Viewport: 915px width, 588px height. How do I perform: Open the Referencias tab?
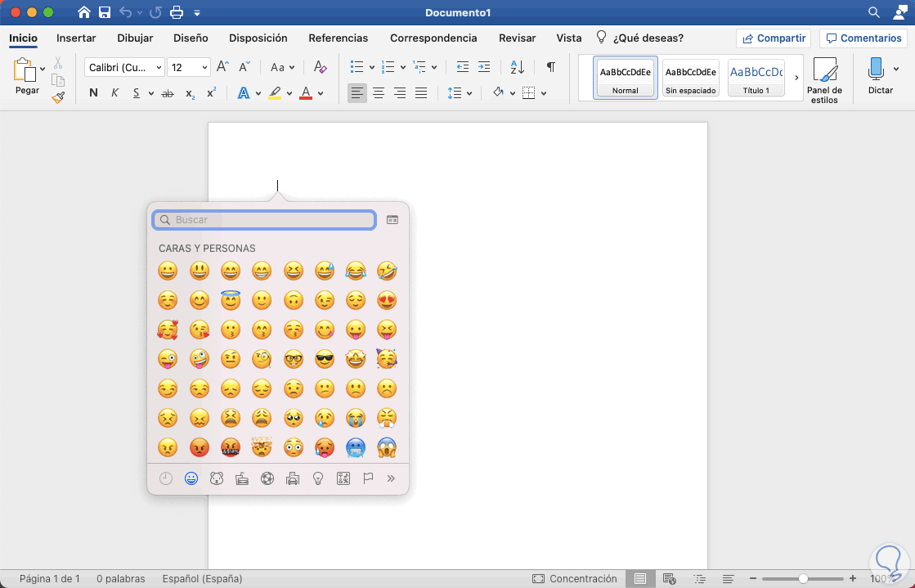(x=338, y=38)
